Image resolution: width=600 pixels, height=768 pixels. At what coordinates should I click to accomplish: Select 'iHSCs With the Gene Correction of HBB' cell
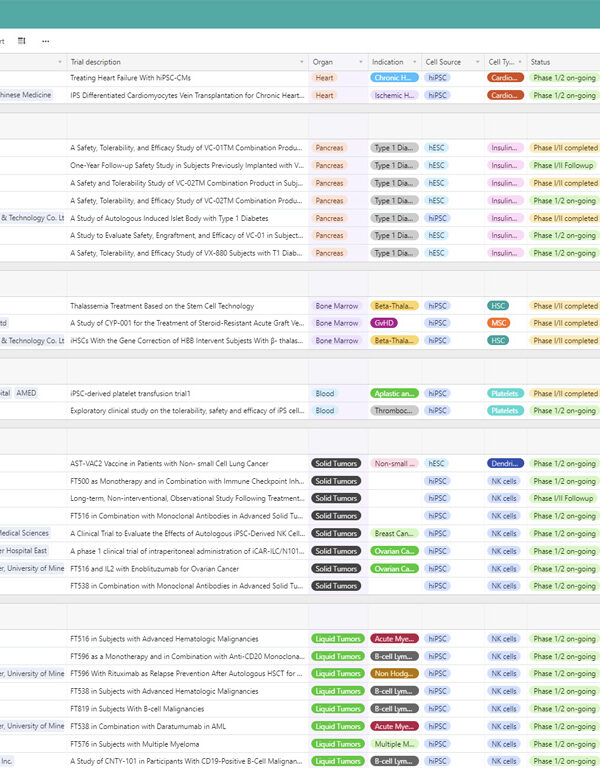point(188,341)
